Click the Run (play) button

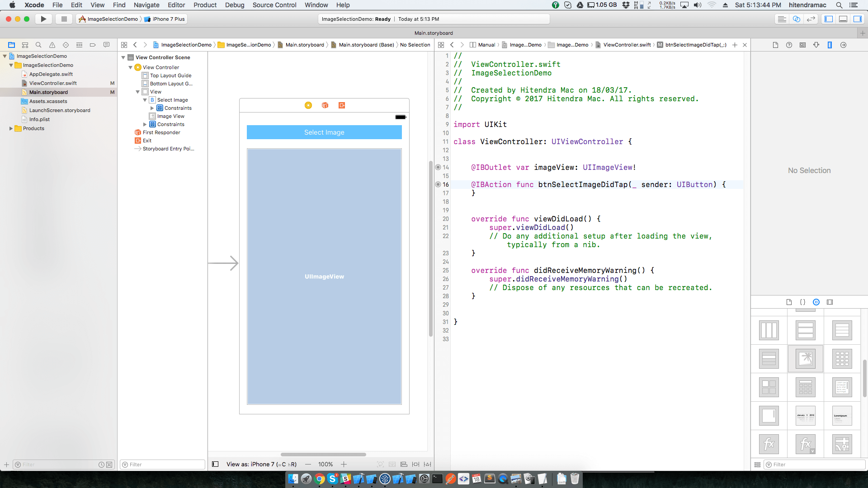[x=43, y=19]
